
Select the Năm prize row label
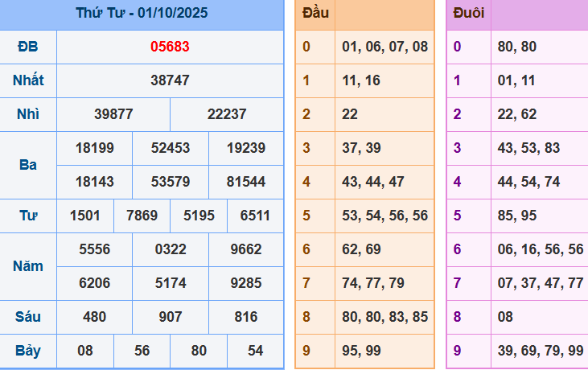28,266
